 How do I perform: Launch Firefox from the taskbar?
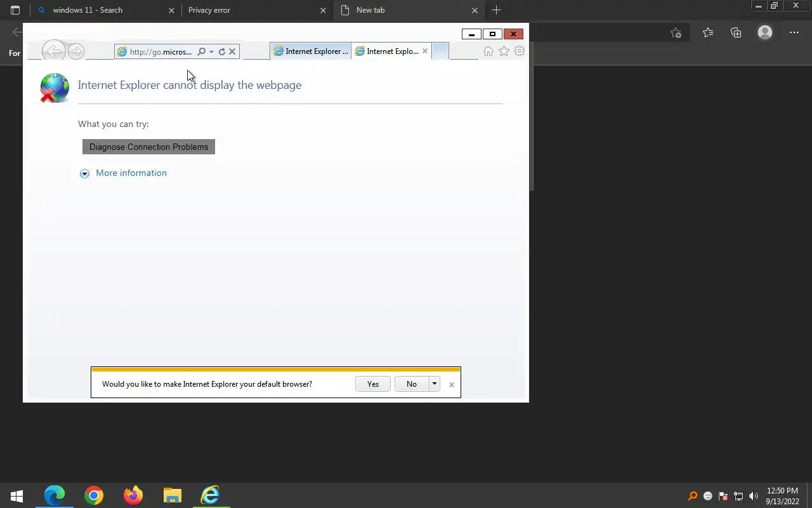pos(133,495)
